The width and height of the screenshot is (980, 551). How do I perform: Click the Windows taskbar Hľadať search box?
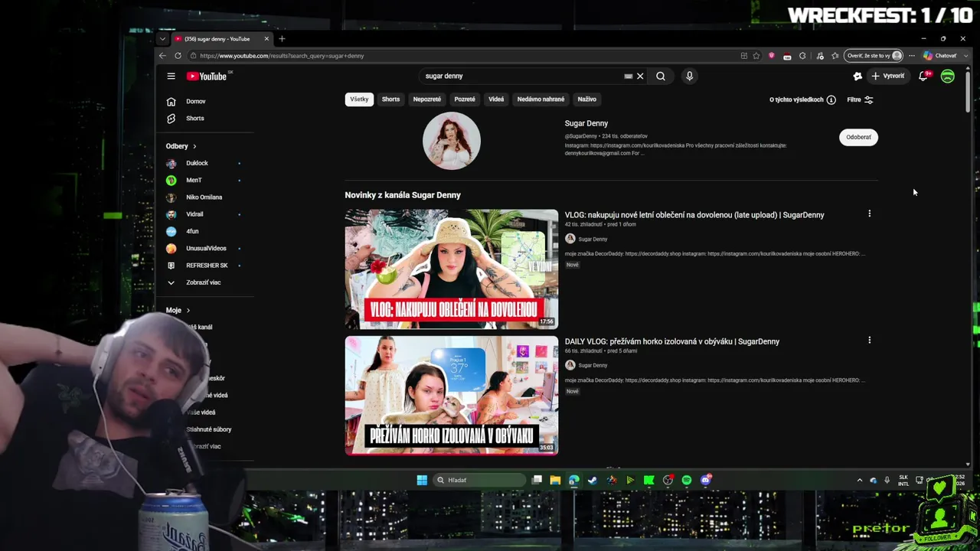click(x=479, y=480)
